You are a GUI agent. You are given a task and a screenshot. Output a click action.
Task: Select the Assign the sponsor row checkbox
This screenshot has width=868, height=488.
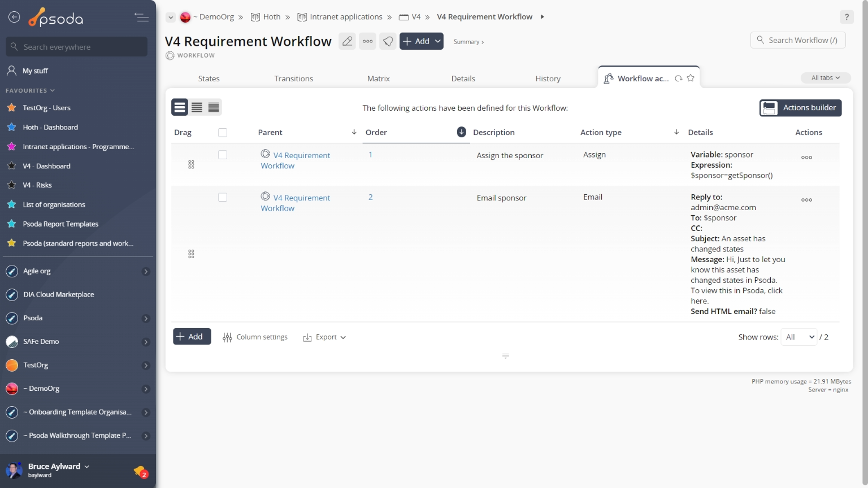(223, 155)
